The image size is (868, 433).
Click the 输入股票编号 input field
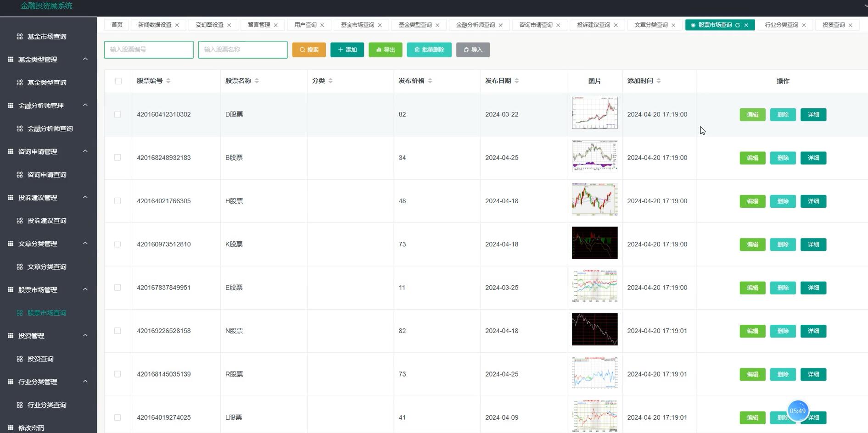click(x=148, y=50)
